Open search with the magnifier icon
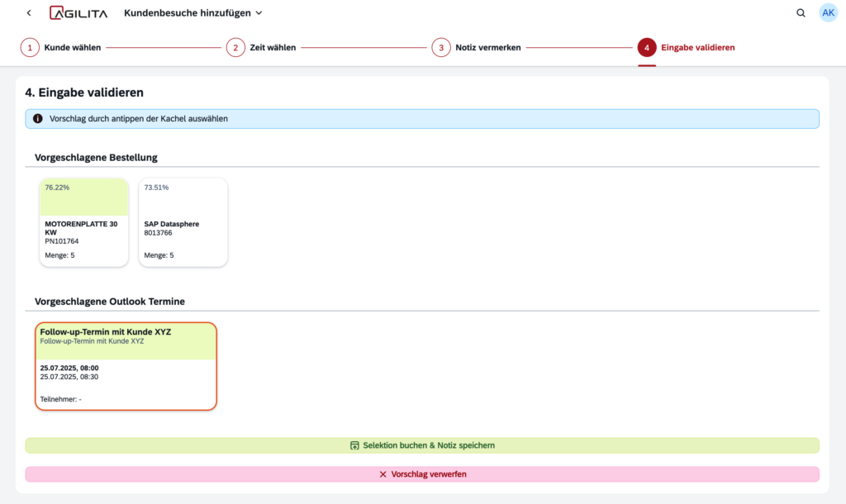 click(x=801, y=13)
